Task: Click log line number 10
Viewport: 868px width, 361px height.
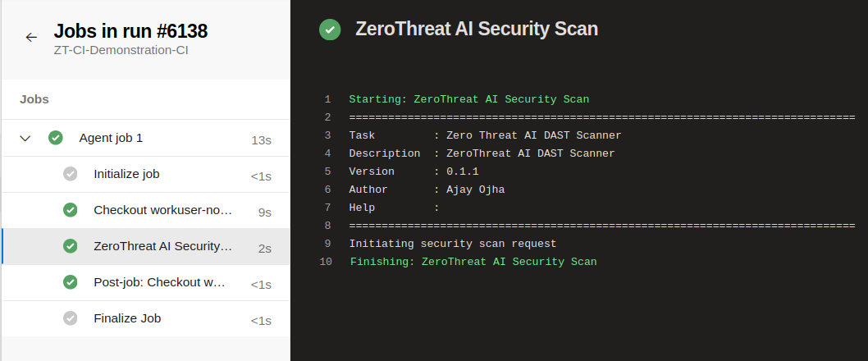Action: pyautogui.click(x=326, y=262)
